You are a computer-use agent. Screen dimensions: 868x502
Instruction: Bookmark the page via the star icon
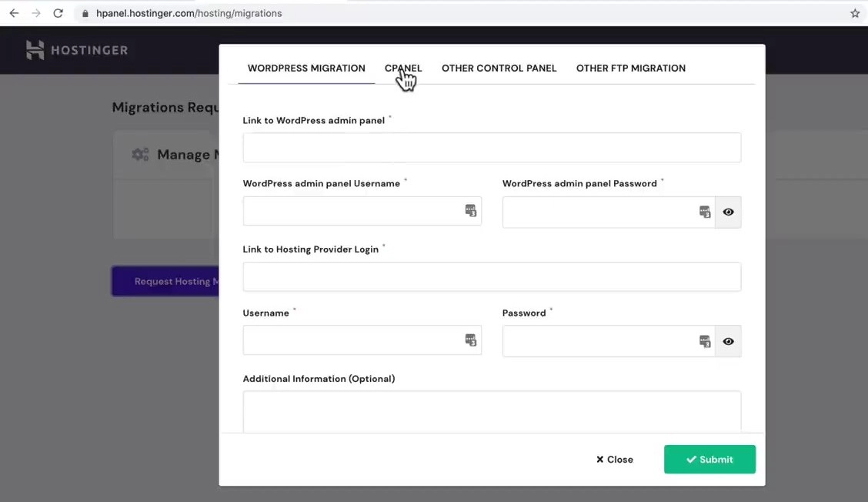tap(854, 12)
